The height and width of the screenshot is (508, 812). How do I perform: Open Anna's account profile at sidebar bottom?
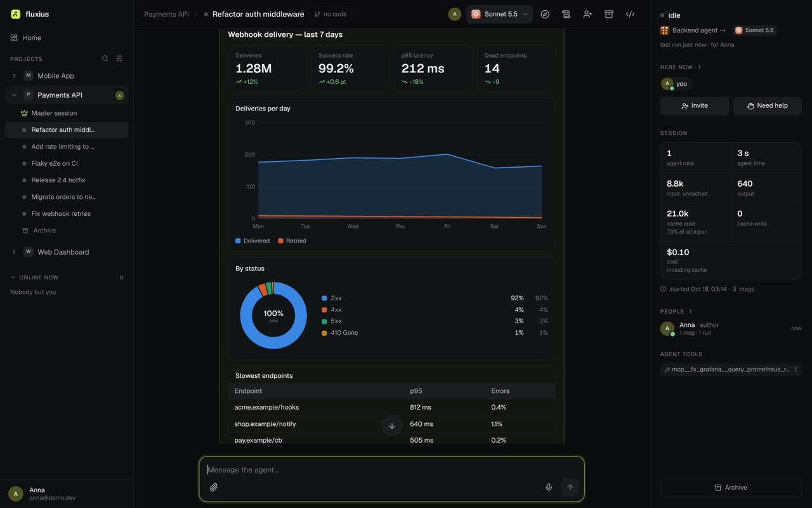point(67,493)
